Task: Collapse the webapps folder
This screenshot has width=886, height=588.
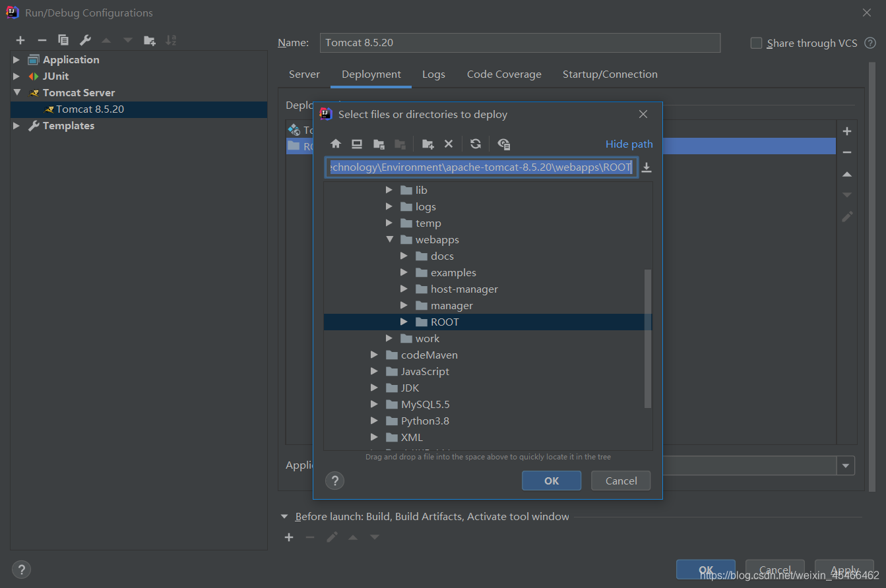Action: [390, 239]
